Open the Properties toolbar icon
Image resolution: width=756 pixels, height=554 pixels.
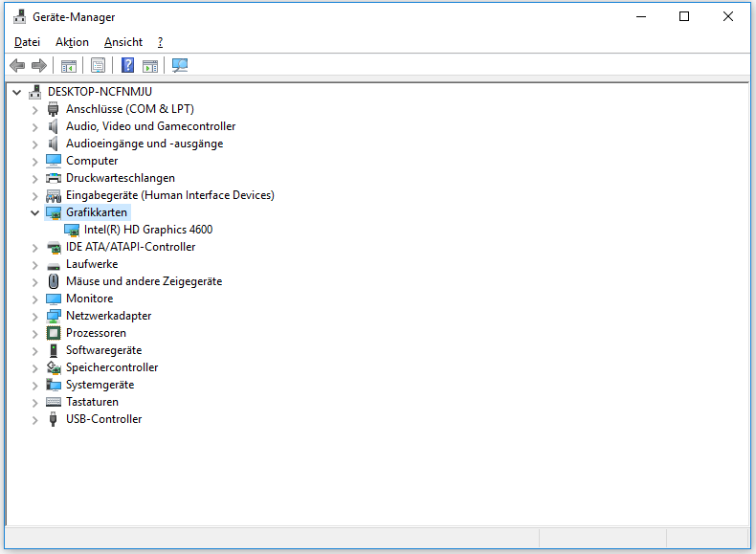point(98,66)
